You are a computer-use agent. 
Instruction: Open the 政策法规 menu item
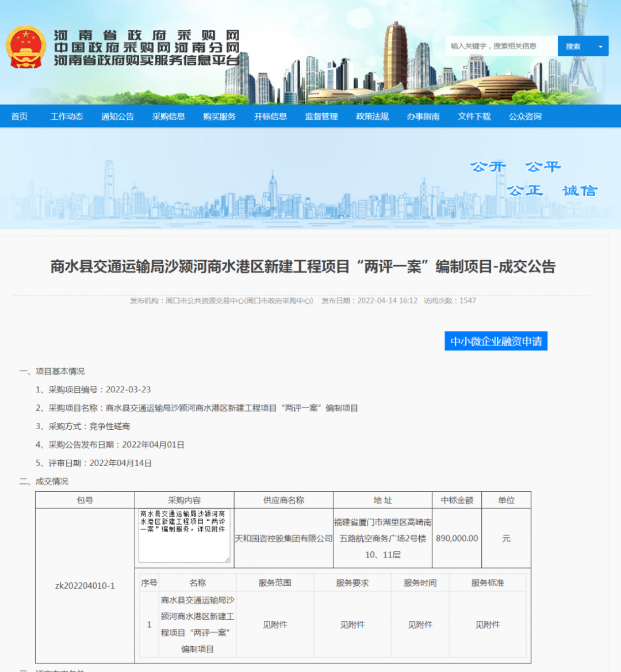point(372,117)
